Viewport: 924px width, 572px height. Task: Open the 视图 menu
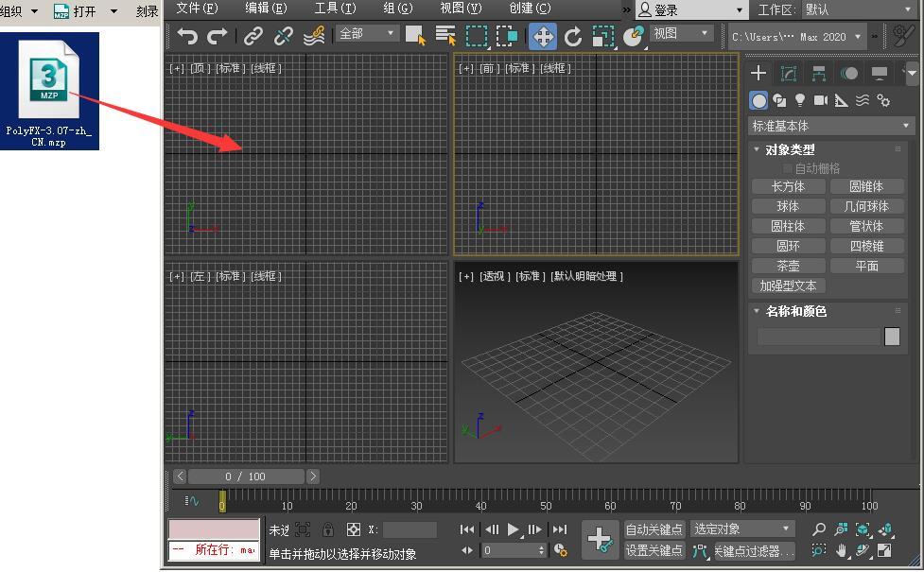[461, 9]
